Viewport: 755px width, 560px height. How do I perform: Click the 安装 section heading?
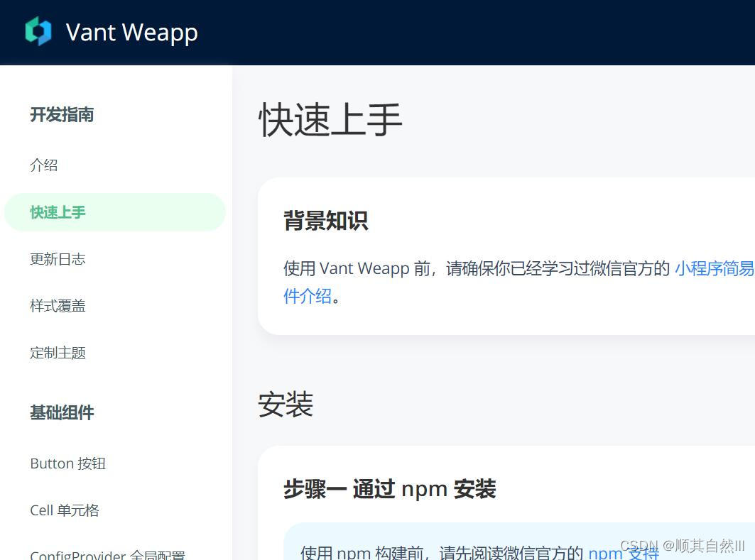[286, 404]
